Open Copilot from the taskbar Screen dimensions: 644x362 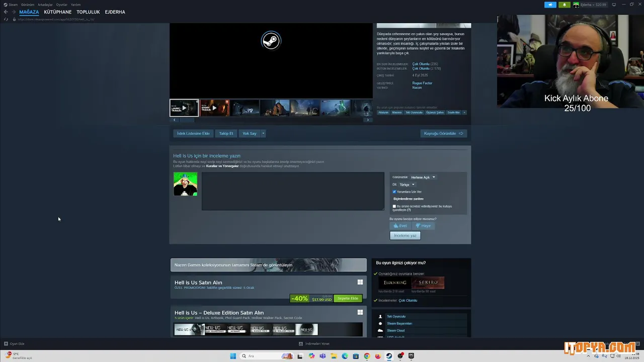tap(311, 356)
